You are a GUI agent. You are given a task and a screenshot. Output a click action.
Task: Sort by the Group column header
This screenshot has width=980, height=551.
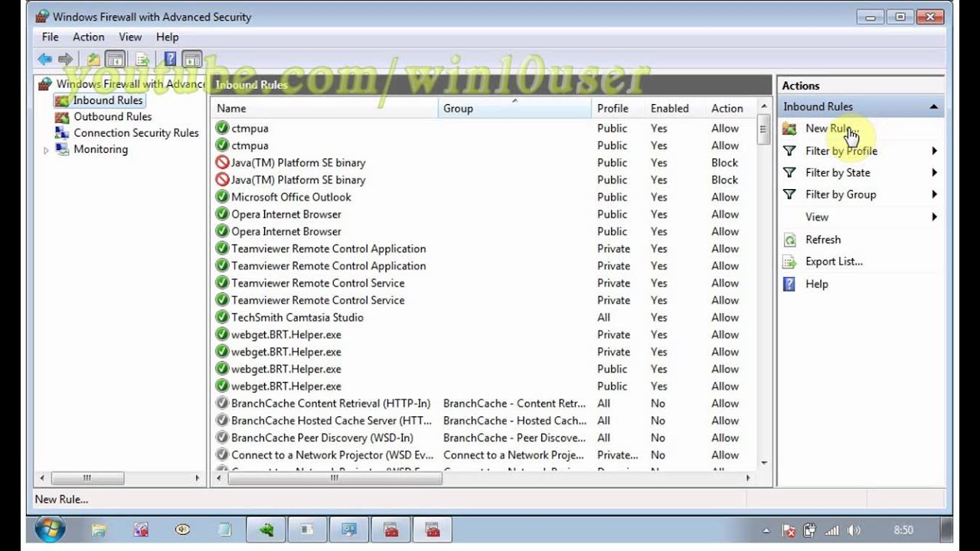point(514,109)
